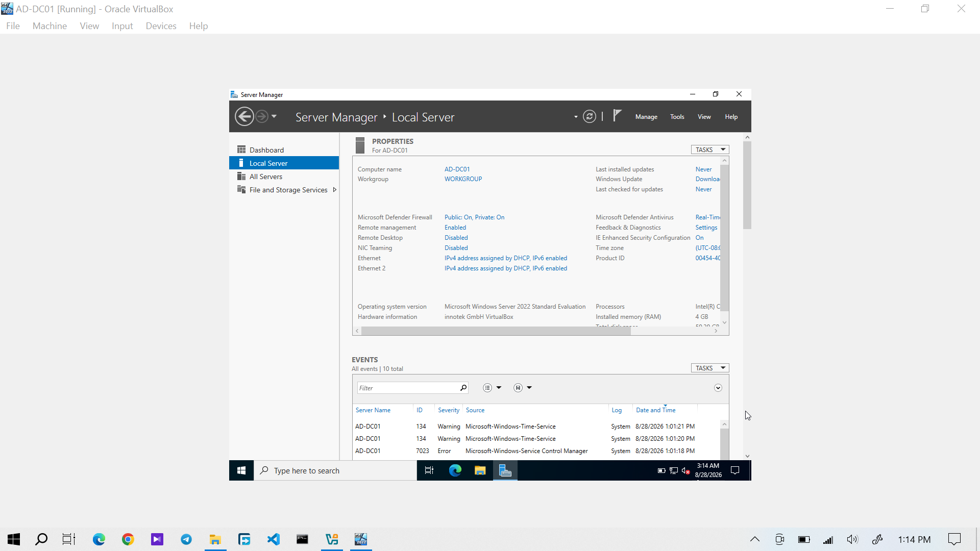The width and height of the screenshot is (980, 551).
Task: Sort events by Server Name column
Action: 373,410
